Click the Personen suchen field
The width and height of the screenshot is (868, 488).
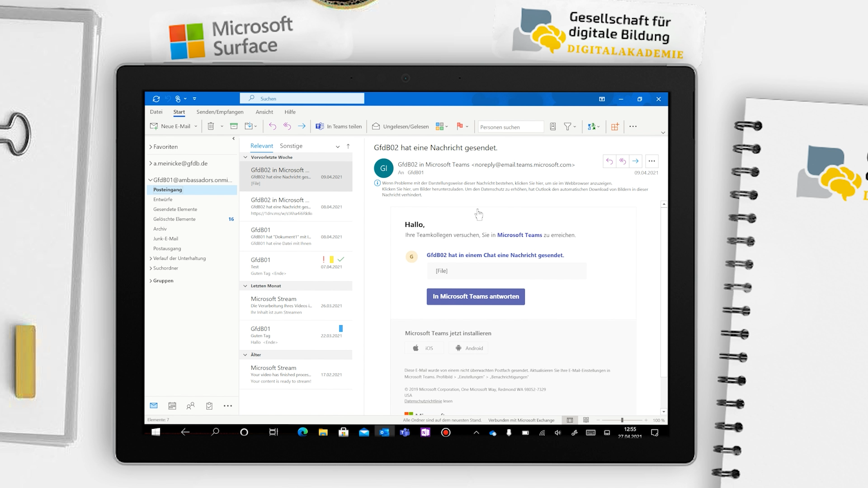511,127
